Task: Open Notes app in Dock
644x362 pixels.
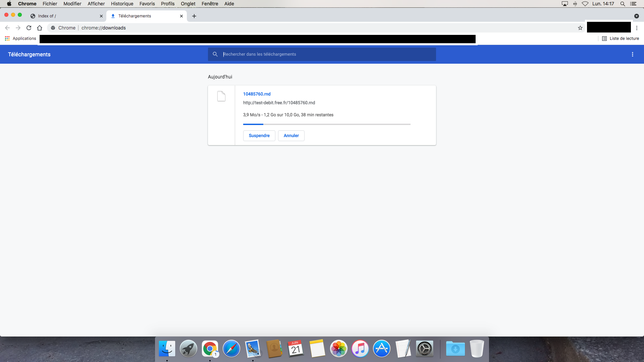Action: click(x=317, y=349)
